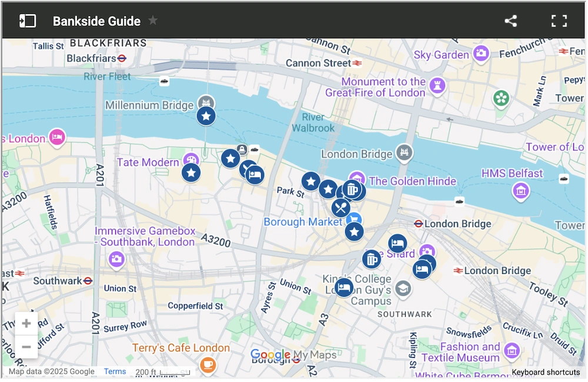Toggle full screen map view
This screenshot has width=588, height=382.
(559, 21)
